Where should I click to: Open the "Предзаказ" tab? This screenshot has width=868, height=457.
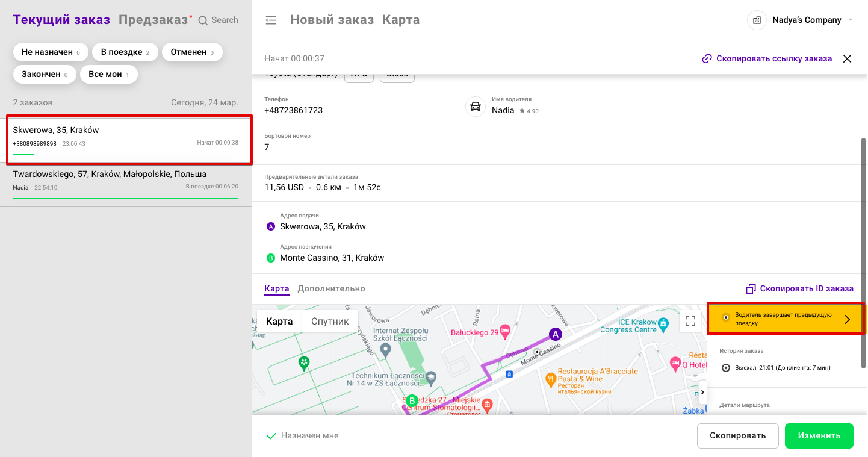pos(153,20)
